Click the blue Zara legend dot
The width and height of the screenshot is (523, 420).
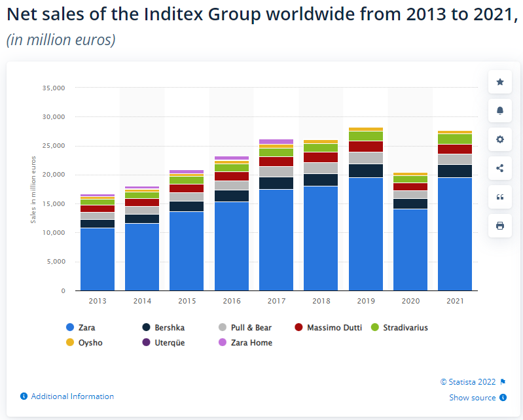point(70,327)
